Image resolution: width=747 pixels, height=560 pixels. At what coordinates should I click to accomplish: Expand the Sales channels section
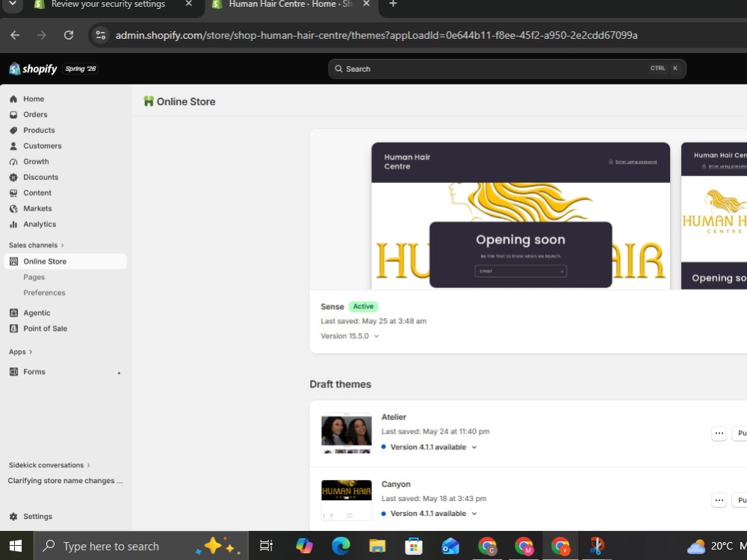click(x=36, y=245)
